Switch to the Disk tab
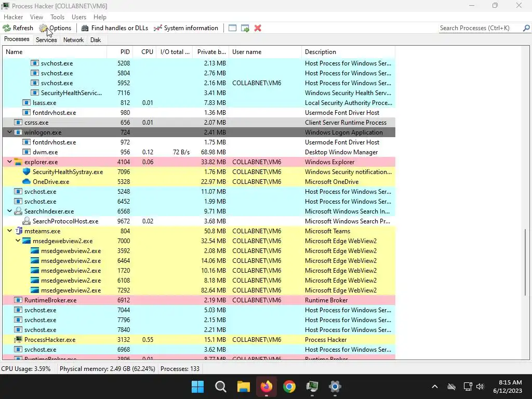Viewport: 532px width, 399px height. [x=96, y=40]
